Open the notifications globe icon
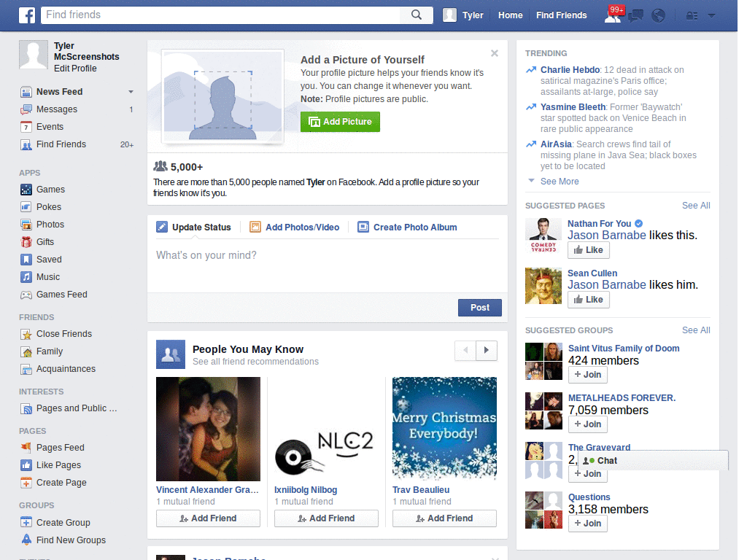This screenshot has width=747, height=560. coord(659,16)
